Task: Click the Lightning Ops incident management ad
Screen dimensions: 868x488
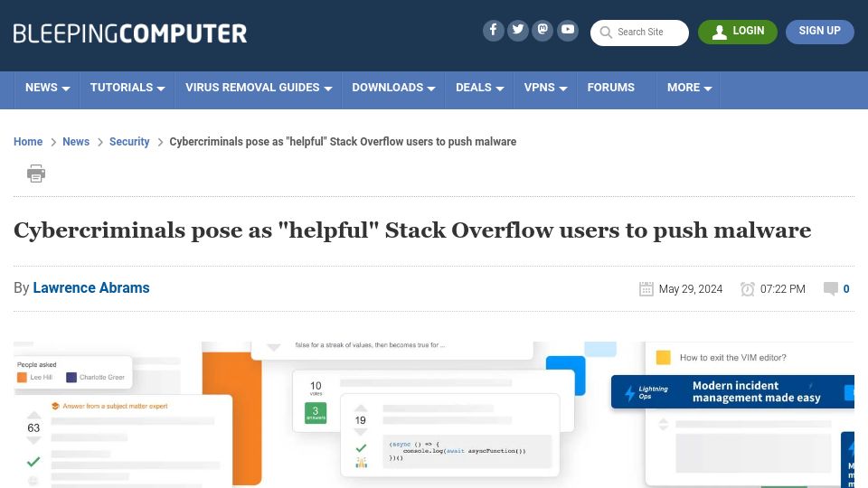Action: [732, 391]
